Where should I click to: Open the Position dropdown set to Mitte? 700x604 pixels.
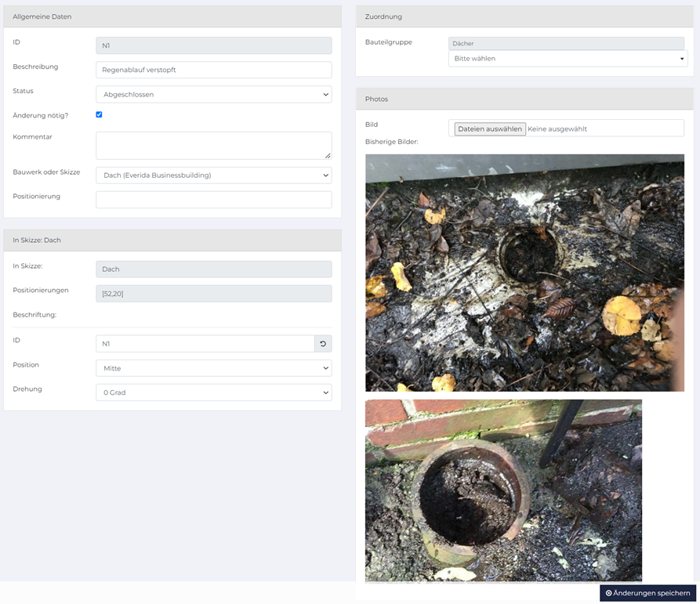(x=214, y=368)
